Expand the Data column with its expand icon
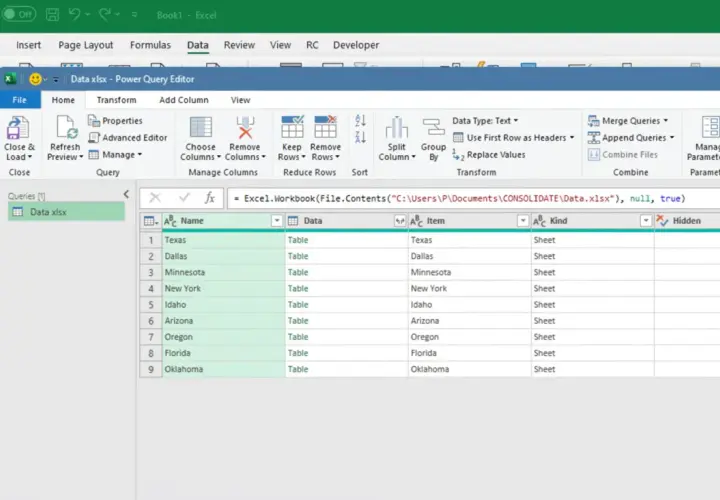720x500 pixels. click(400, 221)
